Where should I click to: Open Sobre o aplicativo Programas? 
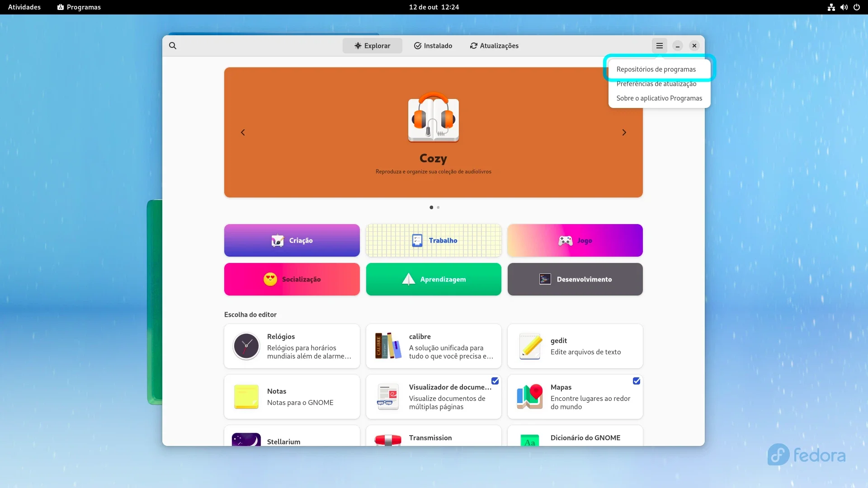pyautogui.click(x=659, y=98)
